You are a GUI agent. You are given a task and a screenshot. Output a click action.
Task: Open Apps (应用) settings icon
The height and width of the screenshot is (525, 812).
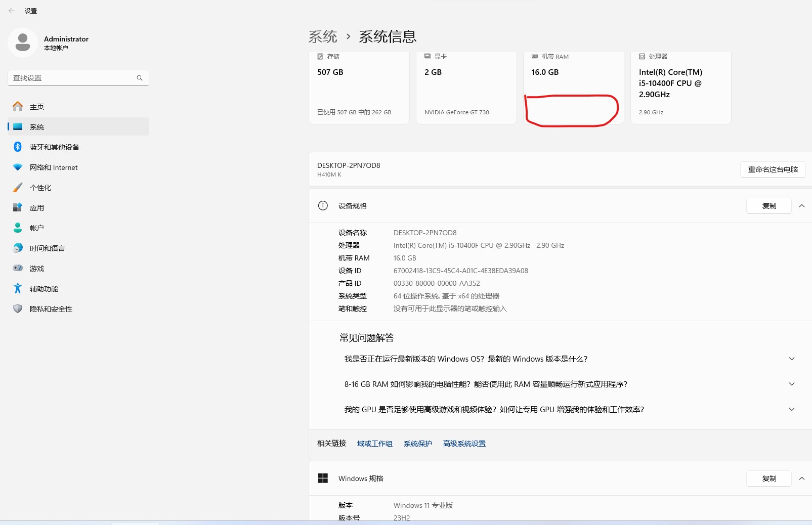pyautogui.click(x=18, y=208)
